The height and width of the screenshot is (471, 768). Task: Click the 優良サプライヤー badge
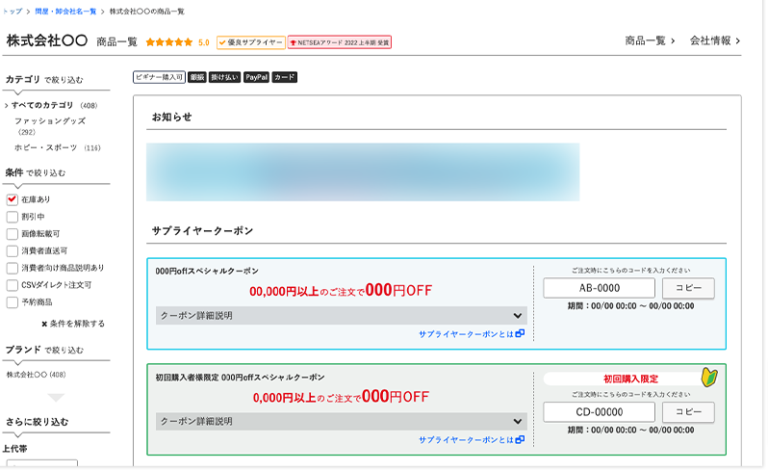click(x=249, y=42)
